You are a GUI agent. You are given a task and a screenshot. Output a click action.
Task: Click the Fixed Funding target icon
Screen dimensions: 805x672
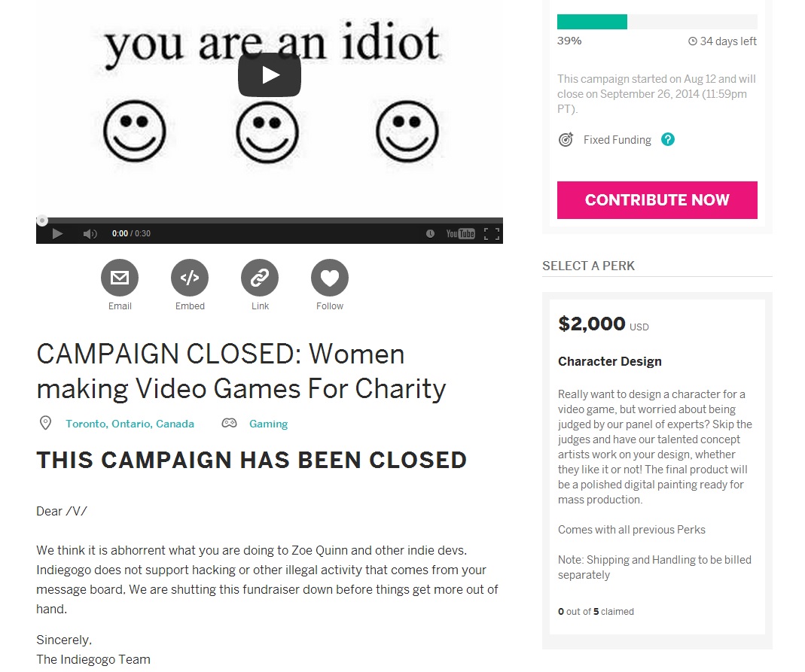click(x=566, y=140)
